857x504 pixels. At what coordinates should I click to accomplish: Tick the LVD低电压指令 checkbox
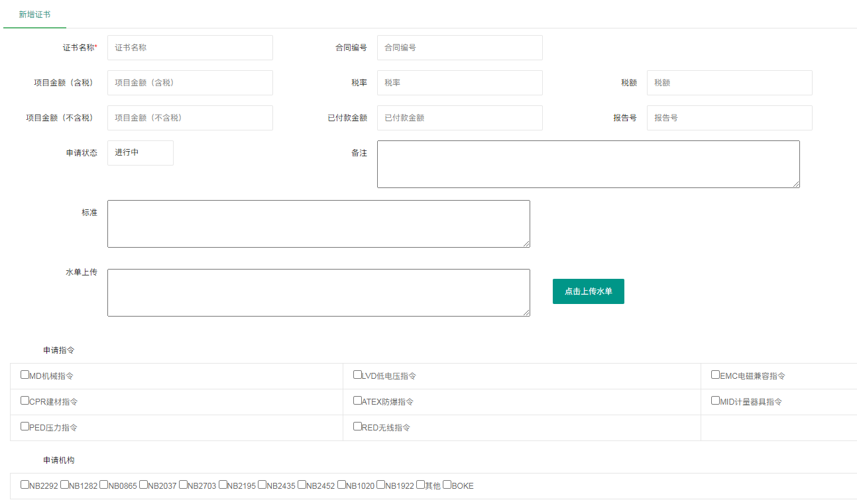pos(358,375)
